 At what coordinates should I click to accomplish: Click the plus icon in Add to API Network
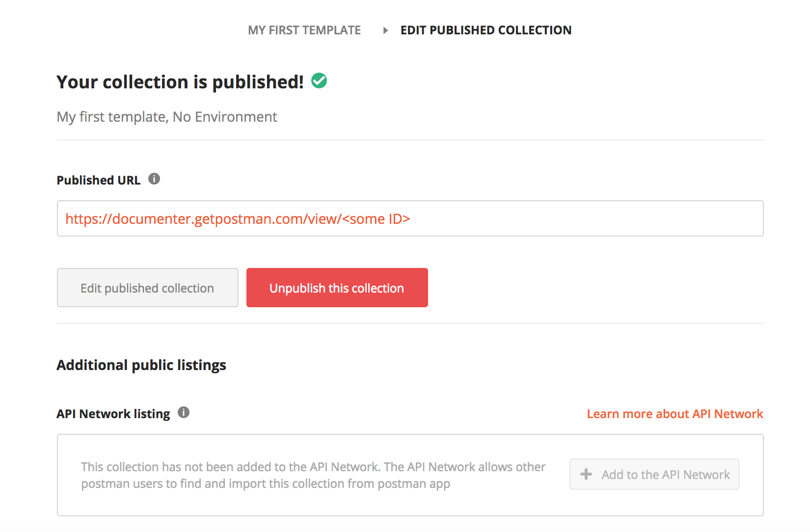(x=587, y=474)
